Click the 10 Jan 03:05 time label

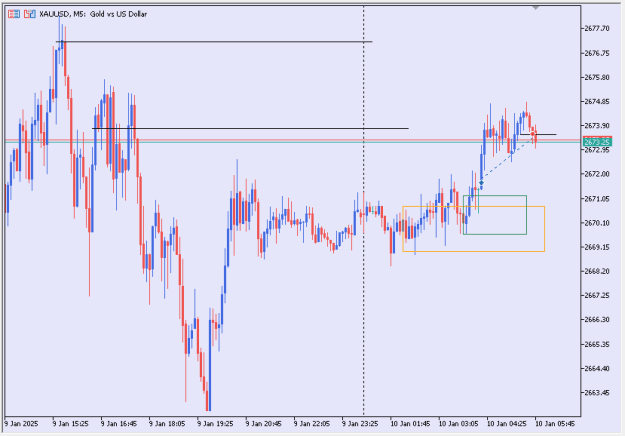coord(458,424)
